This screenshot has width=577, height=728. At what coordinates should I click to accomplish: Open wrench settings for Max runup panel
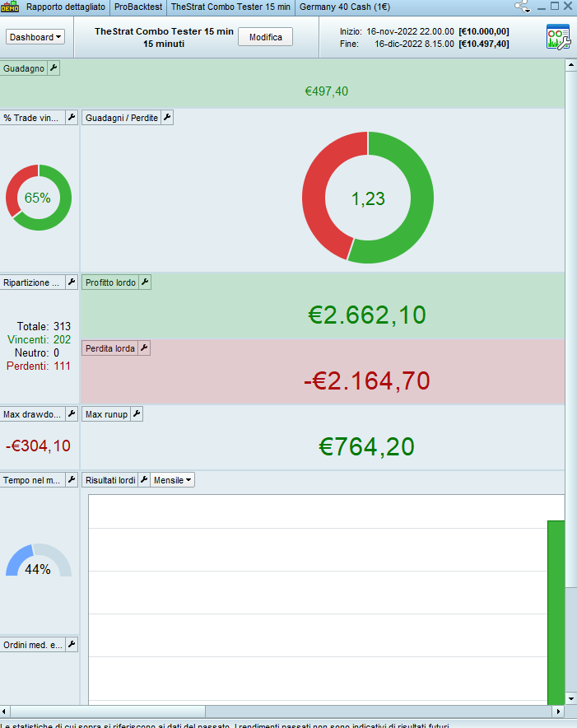point(137,413)
